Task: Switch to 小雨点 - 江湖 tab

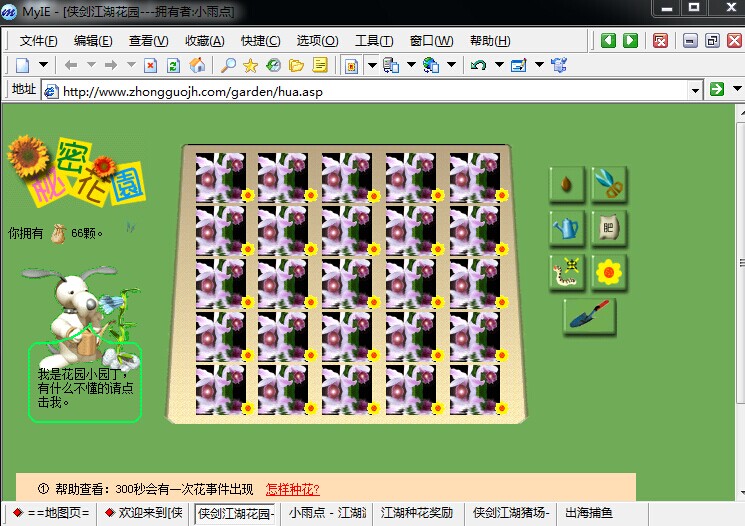Action: tap(327, 513)
